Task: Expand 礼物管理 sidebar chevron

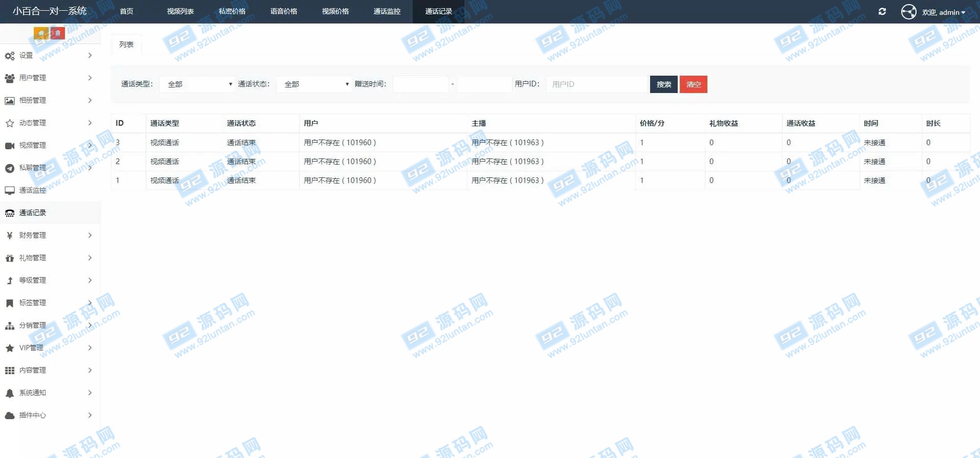Action: point(90,258)
